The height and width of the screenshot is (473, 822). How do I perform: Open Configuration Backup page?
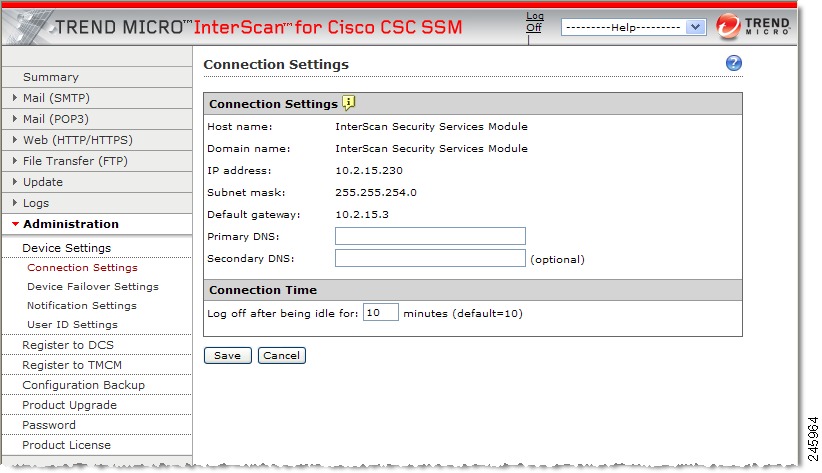(83, 385)
